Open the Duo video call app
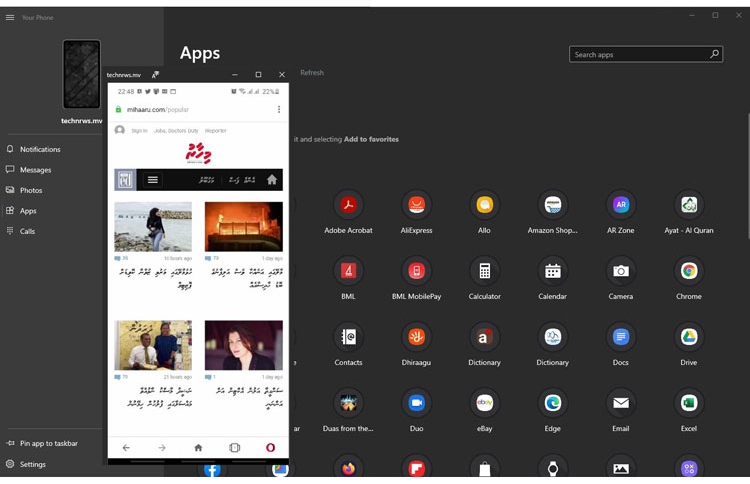Viewport: 750px width, 484px height. (416, 404)
